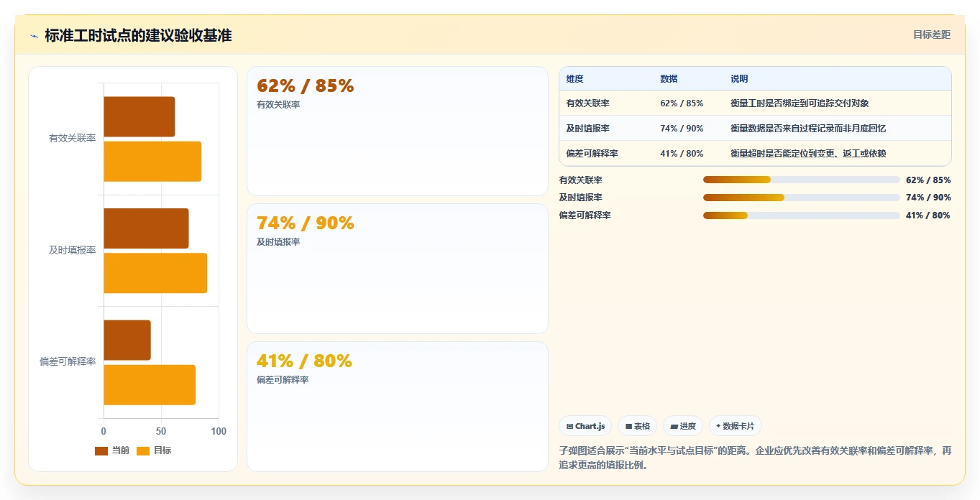
Task: Click description 衡量超时是否能定位到变更、返工或依赖
Action: coord(808,154)
